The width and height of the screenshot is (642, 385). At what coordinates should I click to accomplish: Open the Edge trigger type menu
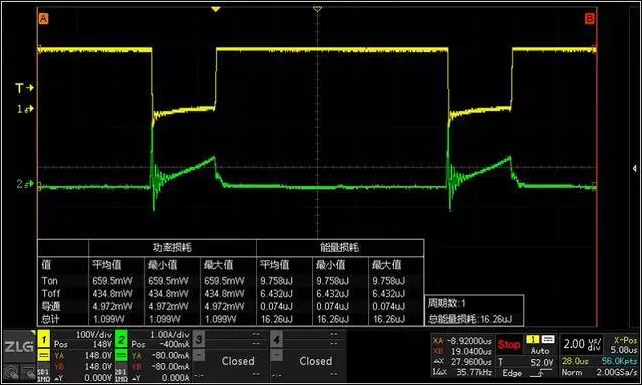pyautogui.click(x=512, y=373)
